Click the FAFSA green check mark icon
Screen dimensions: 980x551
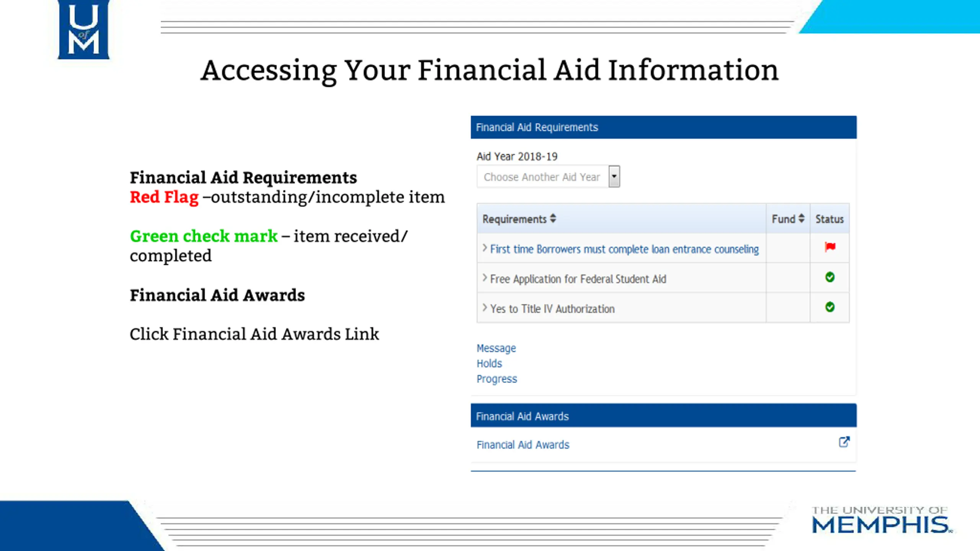coord(830,277)
